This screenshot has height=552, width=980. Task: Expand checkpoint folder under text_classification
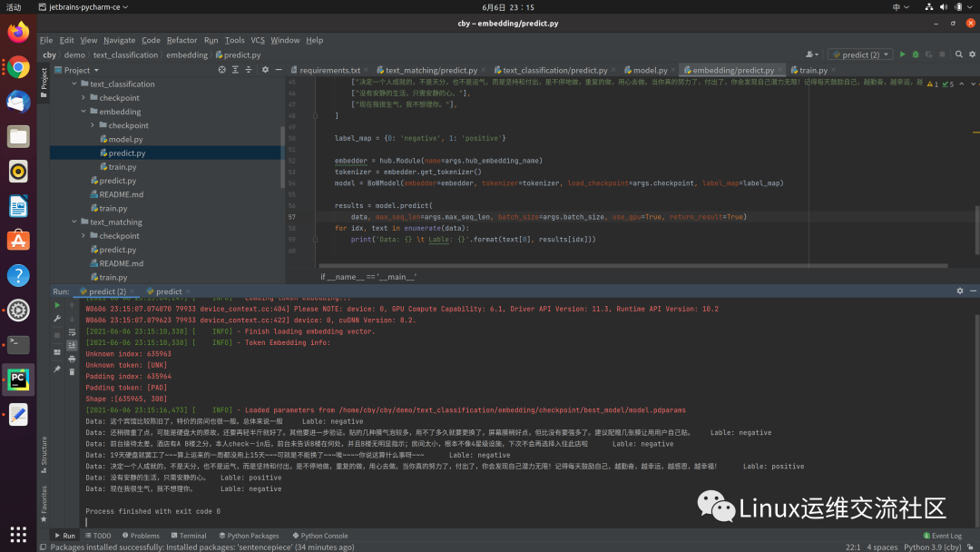point(83,97)
